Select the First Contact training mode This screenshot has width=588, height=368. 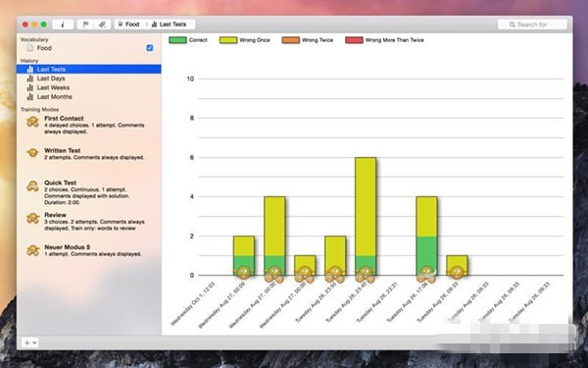click(89, 125)
